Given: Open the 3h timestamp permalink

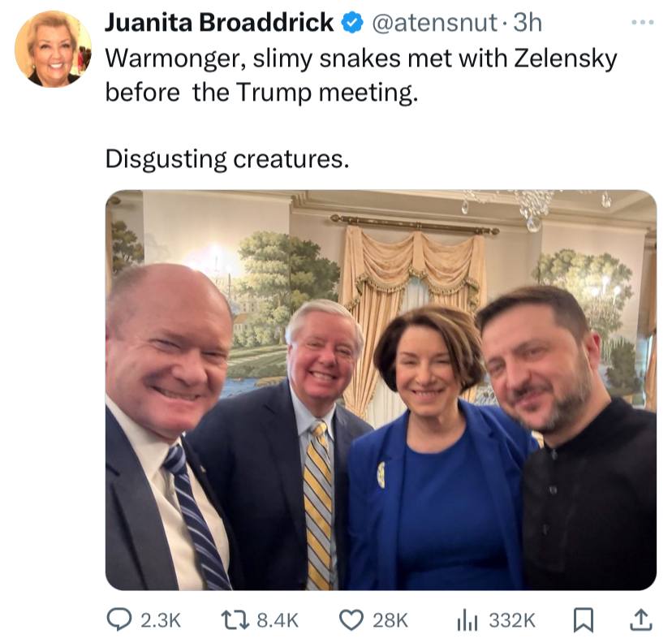Looking at the screenshot, I should [x=528, y=23].
